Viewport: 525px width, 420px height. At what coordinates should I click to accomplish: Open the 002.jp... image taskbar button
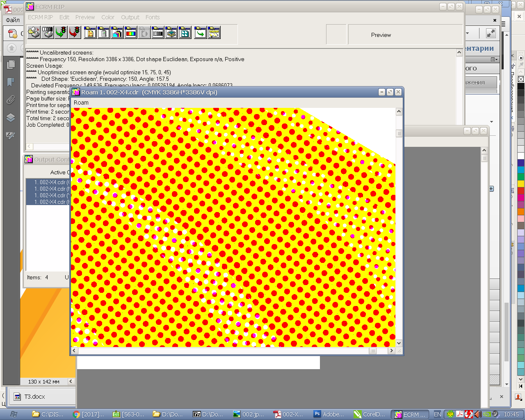click(249, 414)
